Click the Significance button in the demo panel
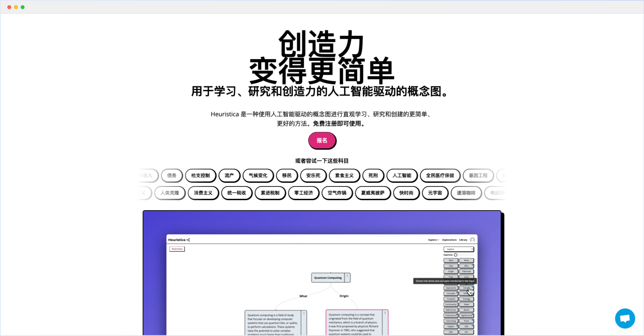 point(466,316)
